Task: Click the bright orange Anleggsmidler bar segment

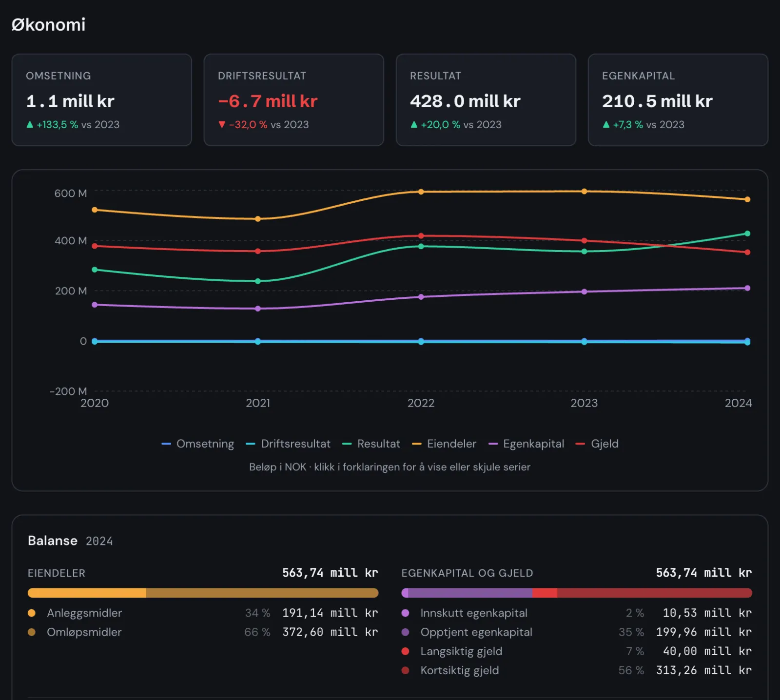Action: [x=87, y=593]
